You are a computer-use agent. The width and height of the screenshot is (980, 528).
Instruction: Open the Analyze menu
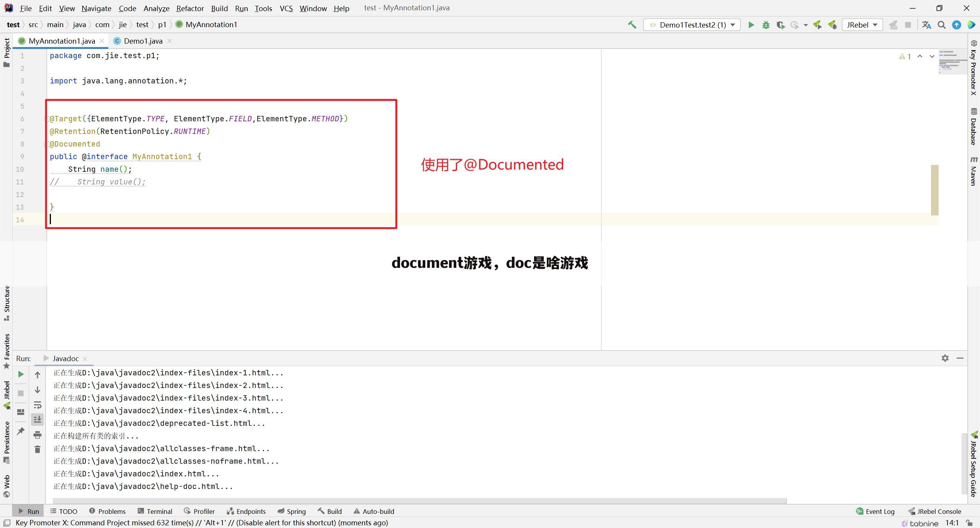[156, 8]
